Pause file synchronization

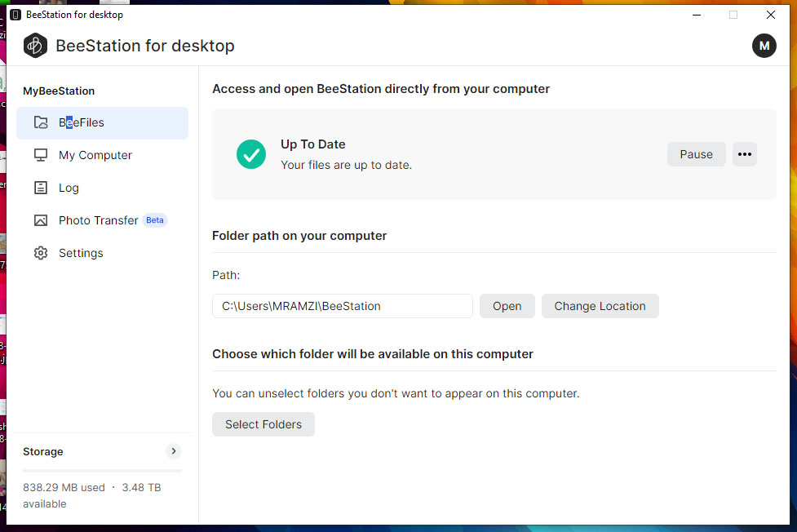tap(696, 154)
